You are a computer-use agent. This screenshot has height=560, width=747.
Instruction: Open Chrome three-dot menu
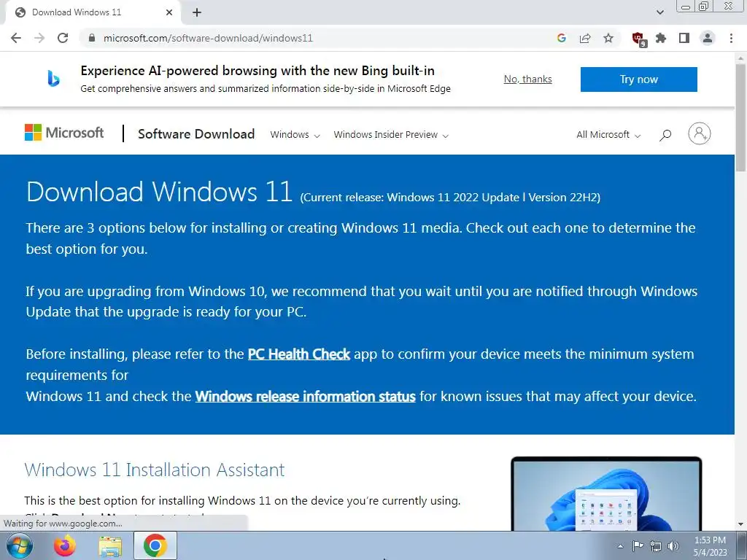(x=731, y=38)
